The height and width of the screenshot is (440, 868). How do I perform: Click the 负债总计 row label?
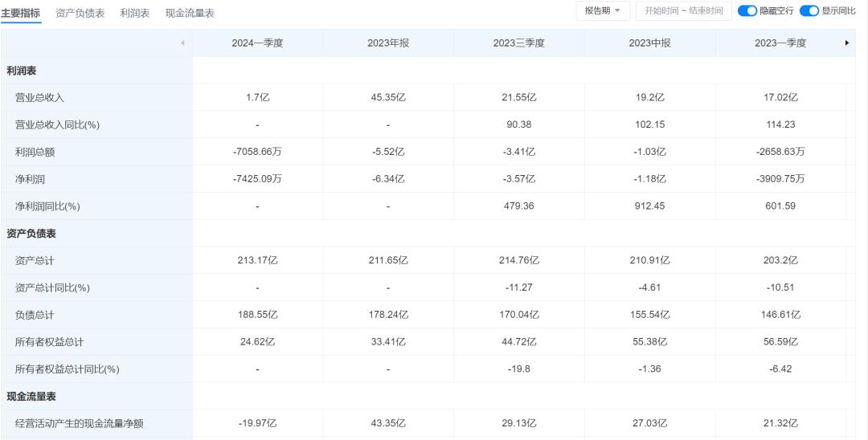point(35,316)
